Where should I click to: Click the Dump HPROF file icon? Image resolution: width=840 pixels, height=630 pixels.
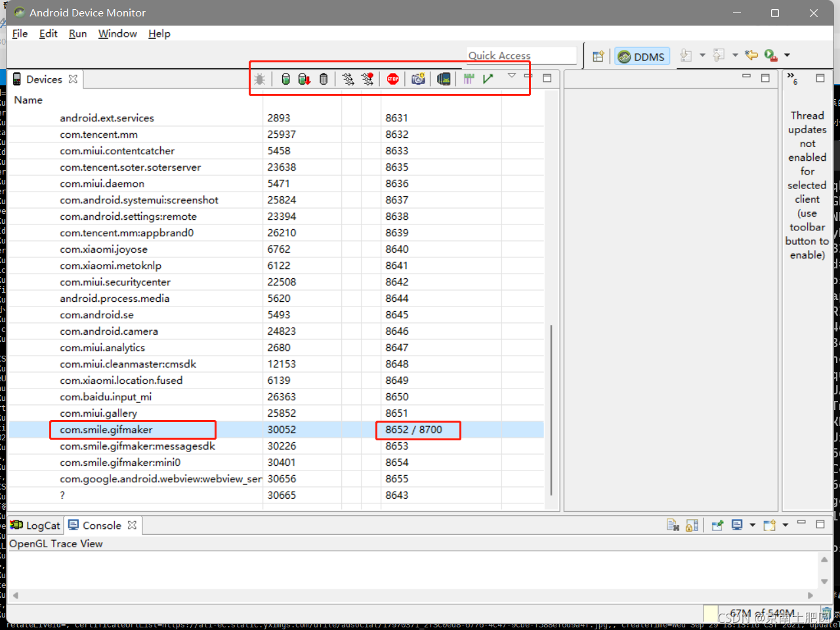pyautogui.click(x=304, y=79)
